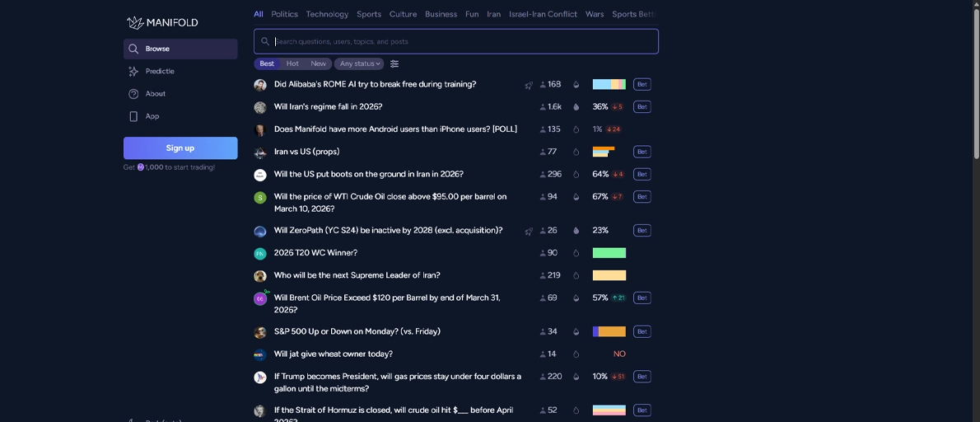This screenshot has width=980, height=422.
Task: Open question 'Will Iran's regime fall in 2026?'
Action: pyautogui.click(x=328, y=107)
